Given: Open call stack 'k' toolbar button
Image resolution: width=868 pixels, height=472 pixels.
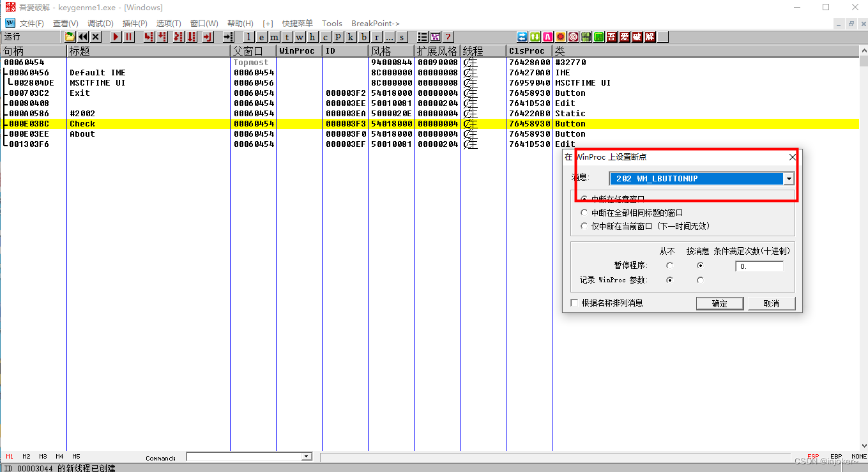Looking at the screenshot, I should (x=351, y=37).
